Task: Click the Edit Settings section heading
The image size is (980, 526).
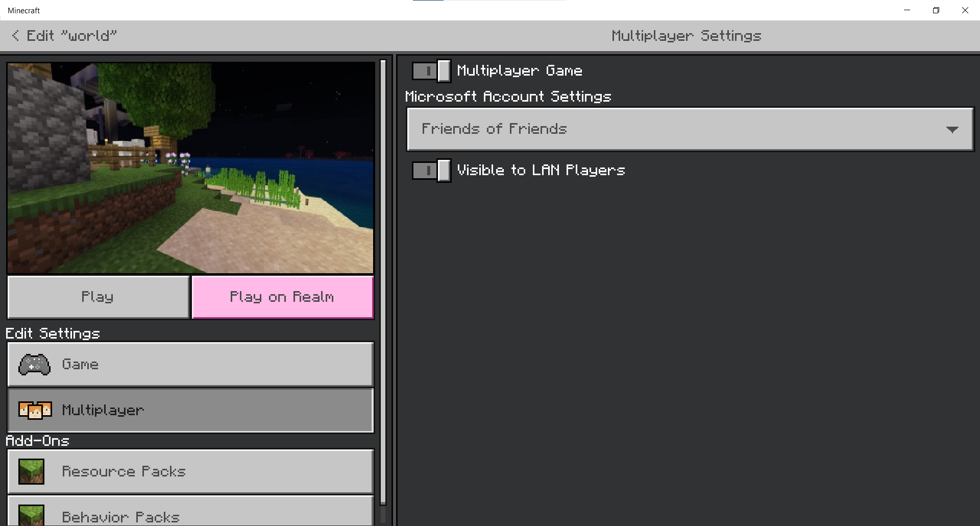Action: click(x=53, y=333)
